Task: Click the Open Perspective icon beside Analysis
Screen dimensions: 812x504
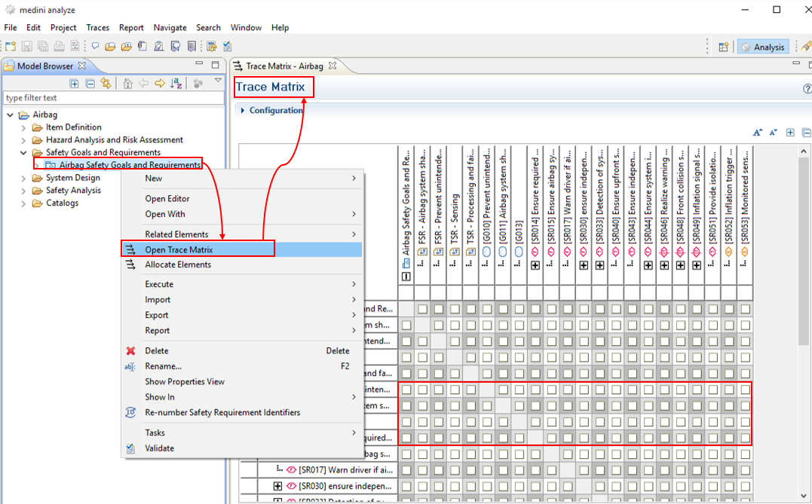Action: click(723, 47)
